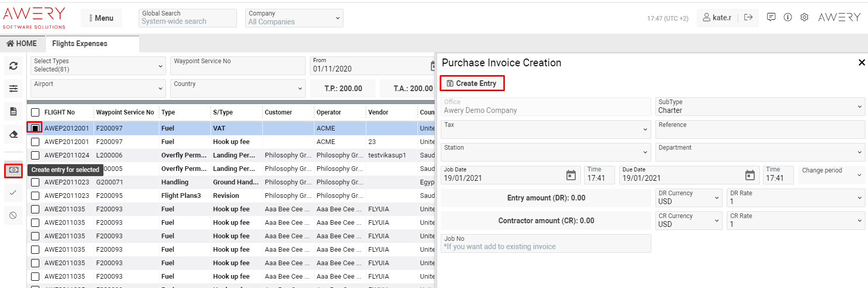Viewport: 868px width, 288px height.
Task: Click the eraser clear icon in sidebar
Action: coord(13,134)
